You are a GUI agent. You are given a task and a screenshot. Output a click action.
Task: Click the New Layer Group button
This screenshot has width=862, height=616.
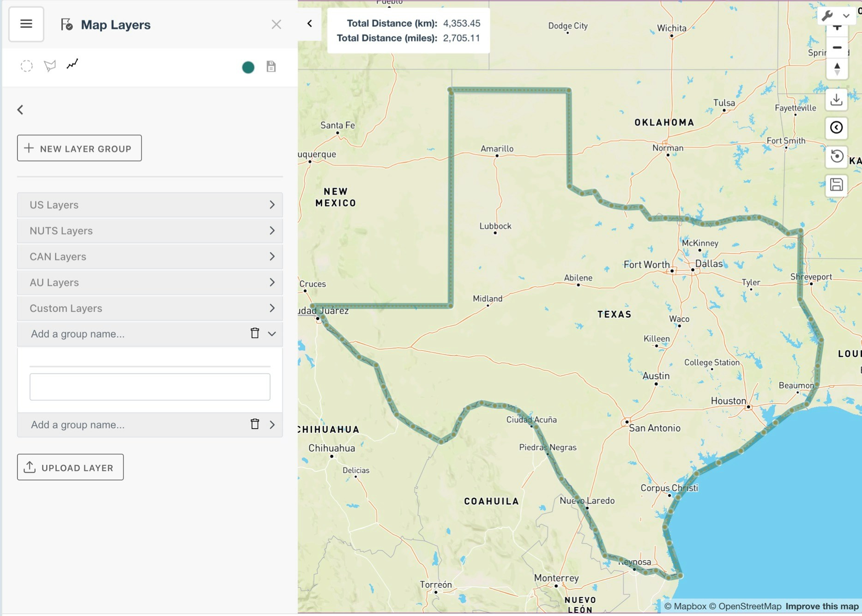coord(79,148)
